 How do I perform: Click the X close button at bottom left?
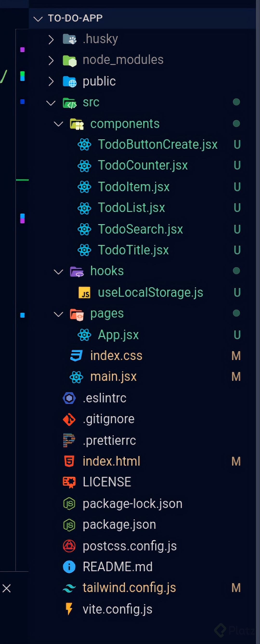[x=6, y=588]
